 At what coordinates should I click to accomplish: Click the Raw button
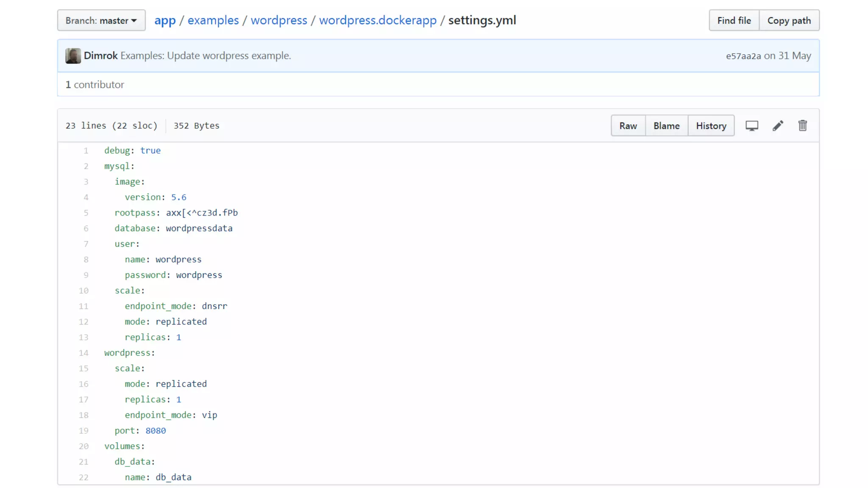coord(628,126)
